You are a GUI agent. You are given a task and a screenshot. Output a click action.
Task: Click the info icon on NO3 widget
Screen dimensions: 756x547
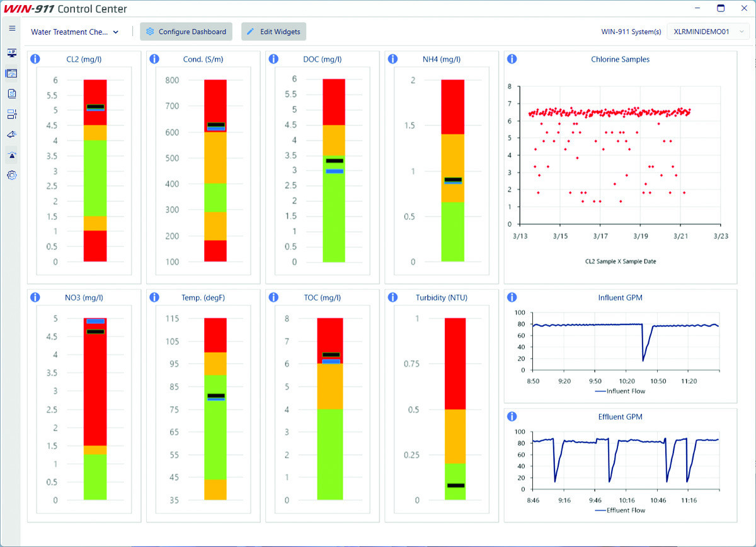point(35,297)
